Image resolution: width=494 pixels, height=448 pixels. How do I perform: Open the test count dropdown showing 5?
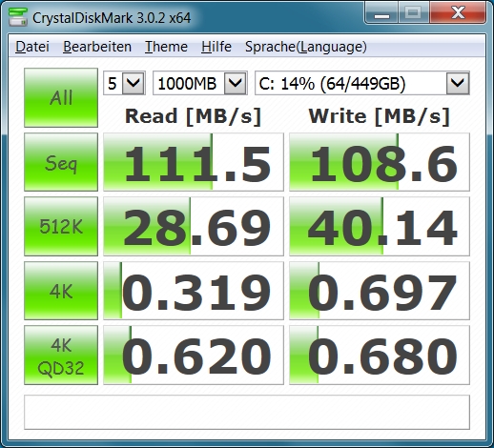tap(124, 83)
